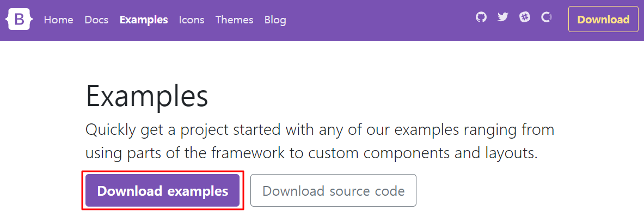The width and height of the screenshot is (644, 224).
Task: Open the Blog navbar item
Action: [275, 20]
